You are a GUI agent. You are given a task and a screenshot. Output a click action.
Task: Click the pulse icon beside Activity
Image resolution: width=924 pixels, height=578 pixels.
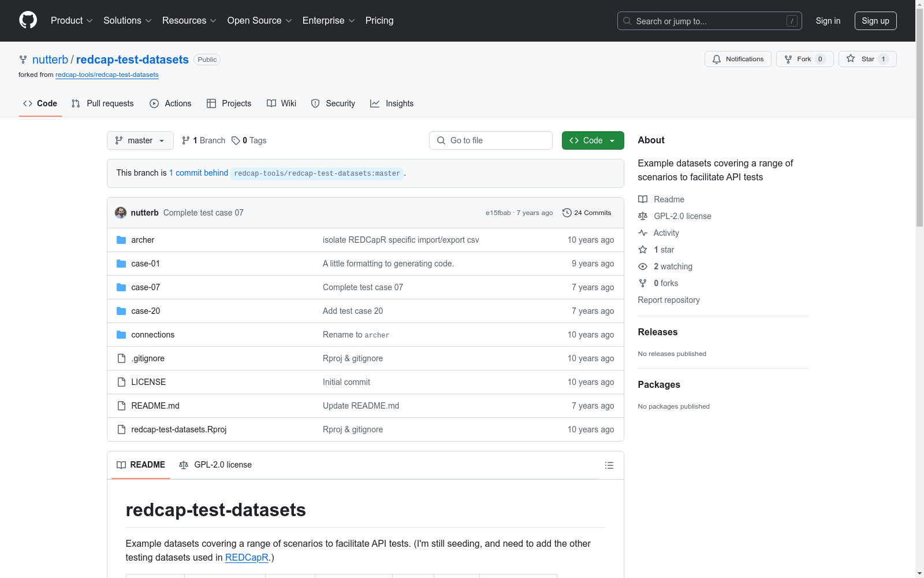point(643,233)
